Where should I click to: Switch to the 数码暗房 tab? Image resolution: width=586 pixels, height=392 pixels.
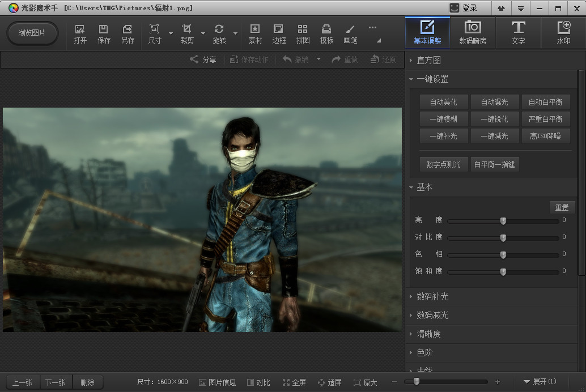coord(473,33)
